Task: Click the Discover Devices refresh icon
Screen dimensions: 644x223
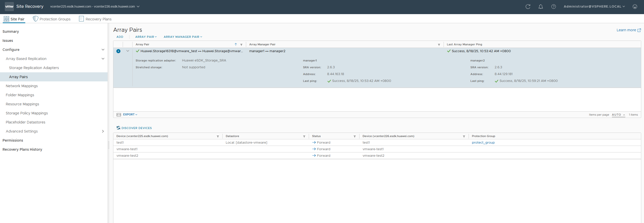Action: click(x=118, y=128)
